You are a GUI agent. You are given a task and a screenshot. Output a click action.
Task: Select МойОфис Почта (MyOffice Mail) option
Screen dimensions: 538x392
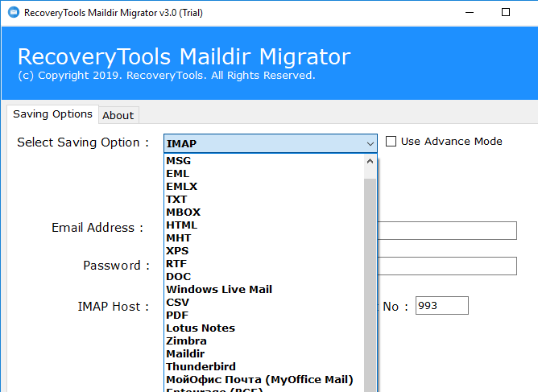point(264,379)
